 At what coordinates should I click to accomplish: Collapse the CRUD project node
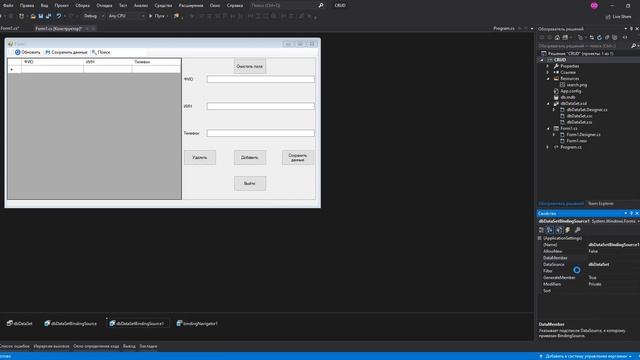point(542,60)
